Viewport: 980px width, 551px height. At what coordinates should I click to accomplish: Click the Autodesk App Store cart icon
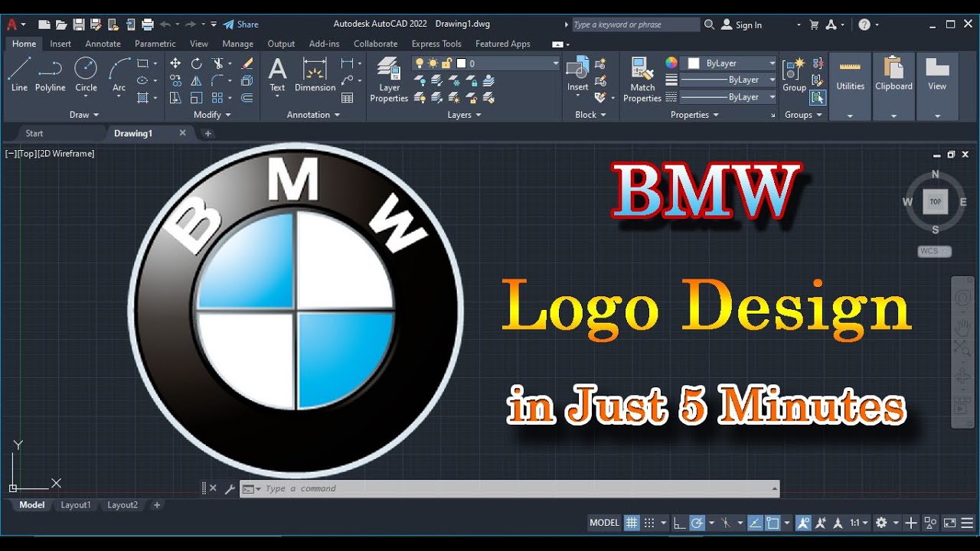(814, 24)
